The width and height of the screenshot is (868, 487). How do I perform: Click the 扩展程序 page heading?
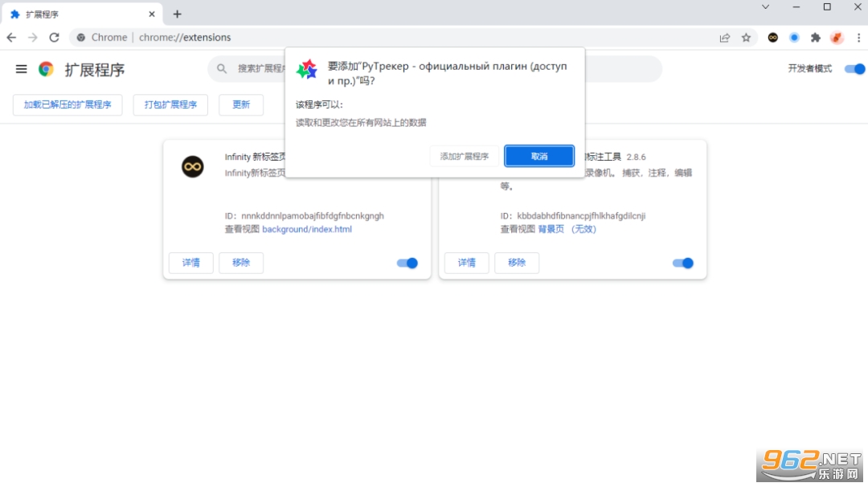pos(95,70)
